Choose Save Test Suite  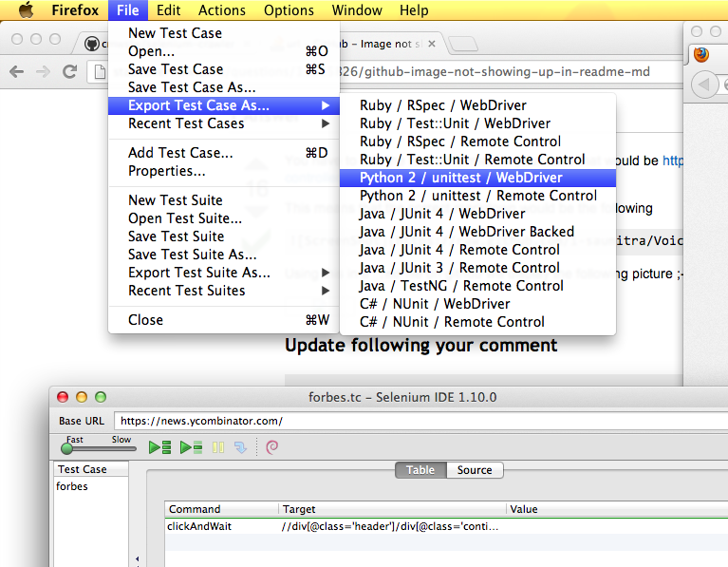tap(224, 236)
